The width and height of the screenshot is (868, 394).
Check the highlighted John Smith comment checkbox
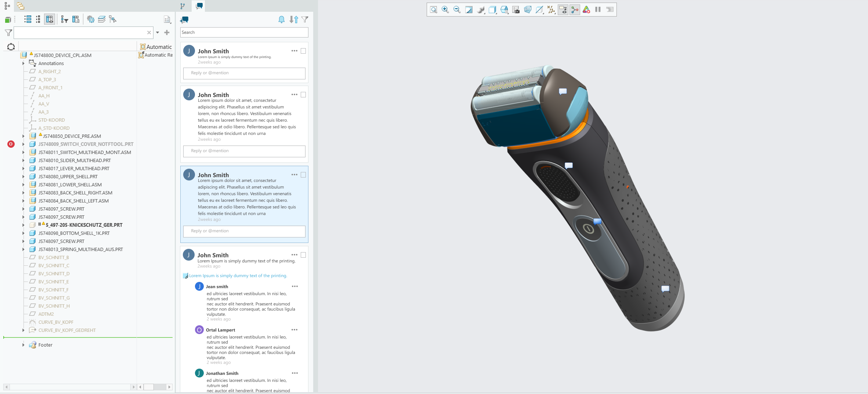pos(303,175)
